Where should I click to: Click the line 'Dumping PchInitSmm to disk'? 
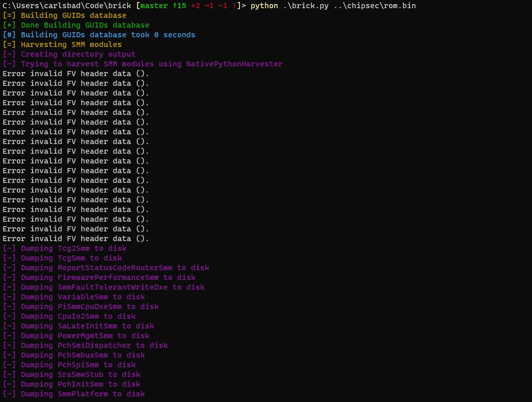71,384
